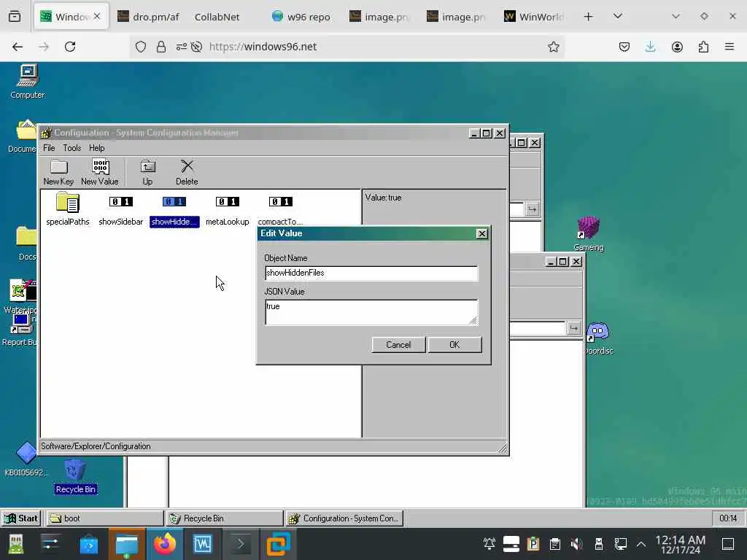Viewport: 747px width, 560px height.
Task: Open the File menu
Action: (x=49, y=148)
